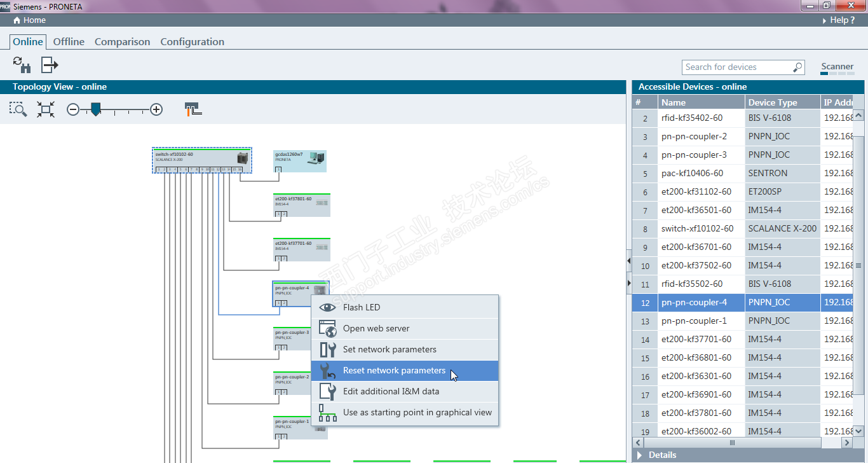
Task: Sort by the Device Type column header
Action: coord(782,102)
